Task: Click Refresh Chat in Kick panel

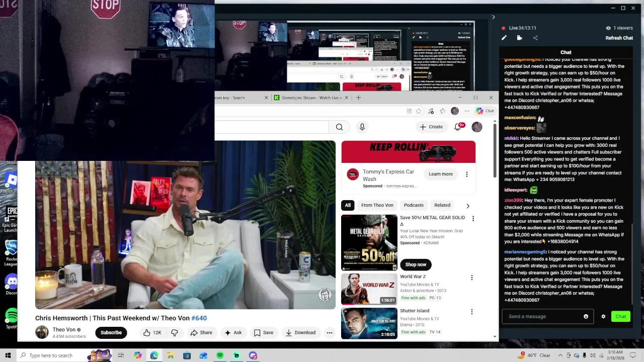Action: tap(619, 38)
